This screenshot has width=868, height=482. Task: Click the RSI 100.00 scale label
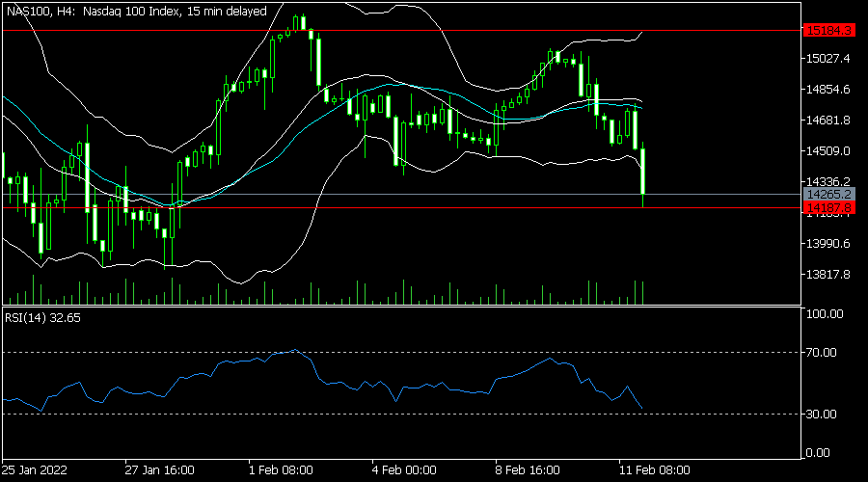point(825,313)
